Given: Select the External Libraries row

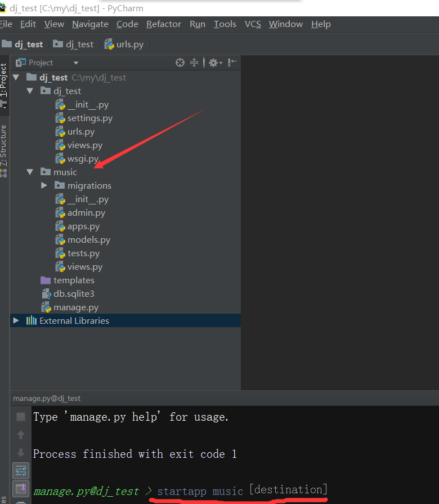Looking at the screenshot, I should [126, 320].
